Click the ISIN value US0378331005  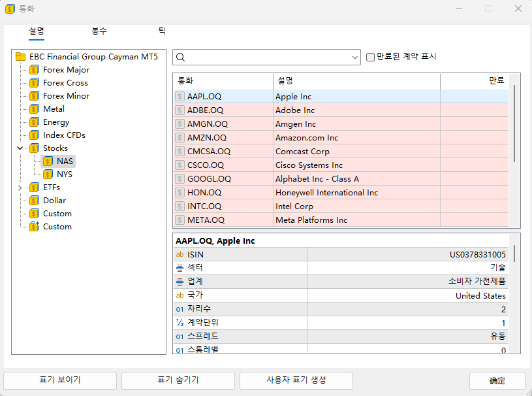point(477,255)
